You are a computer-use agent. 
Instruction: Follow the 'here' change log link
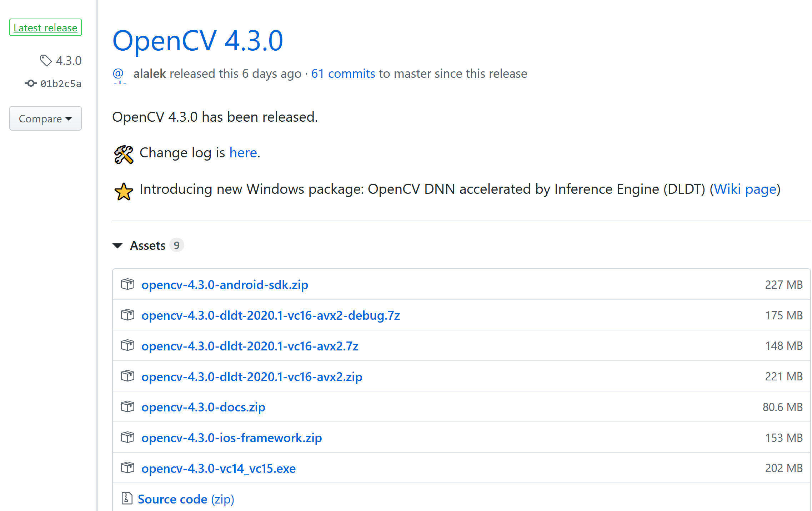[243, 153]
